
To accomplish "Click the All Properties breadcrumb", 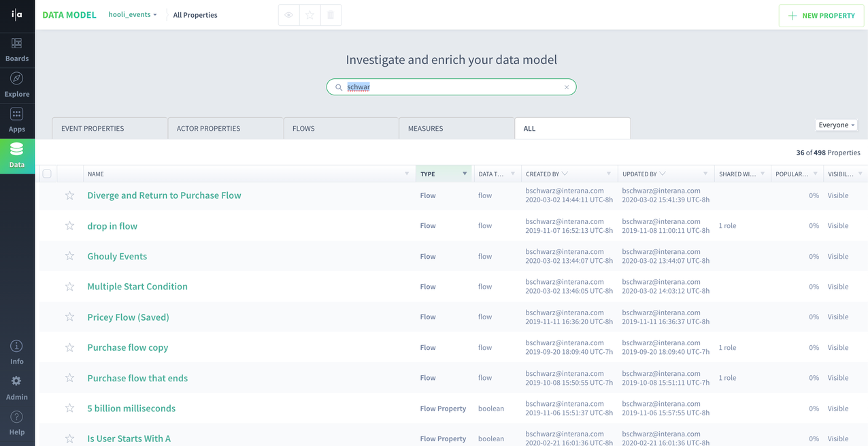I will 195,15.
